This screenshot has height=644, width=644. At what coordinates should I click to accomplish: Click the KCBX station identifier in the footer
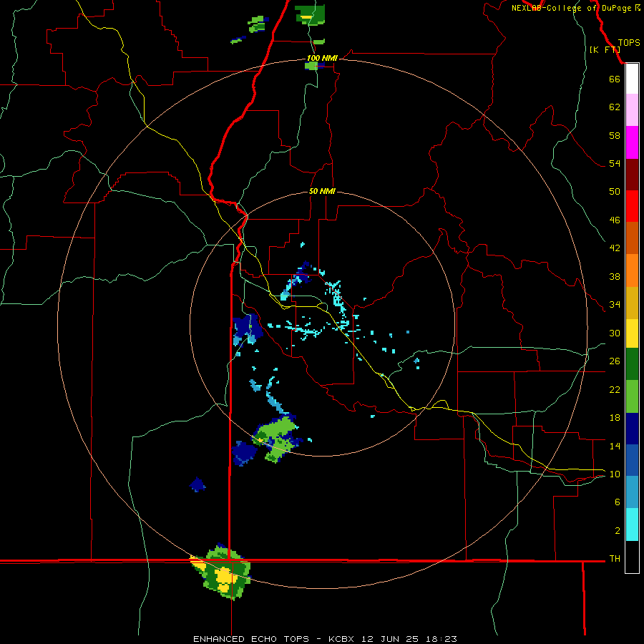[x=341, y=639]
